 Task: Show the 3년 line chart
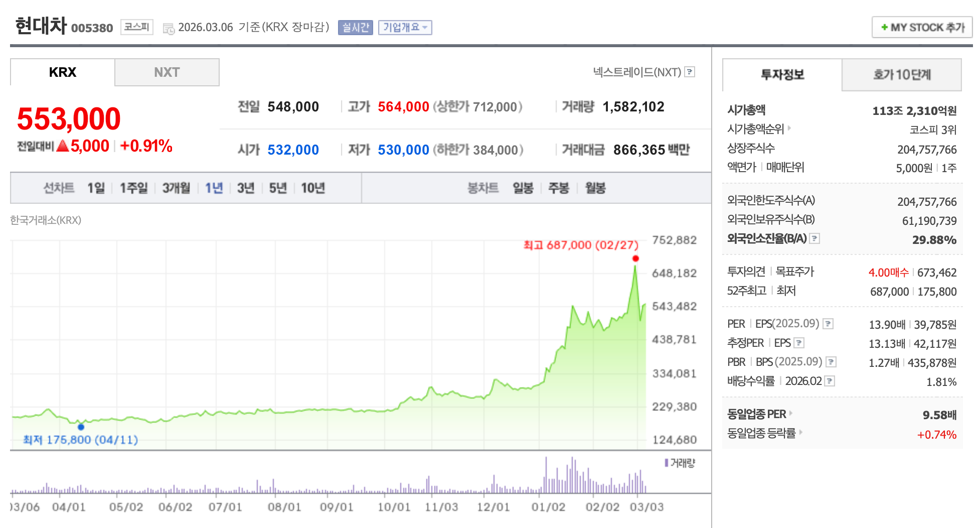[x=246, y=188]
